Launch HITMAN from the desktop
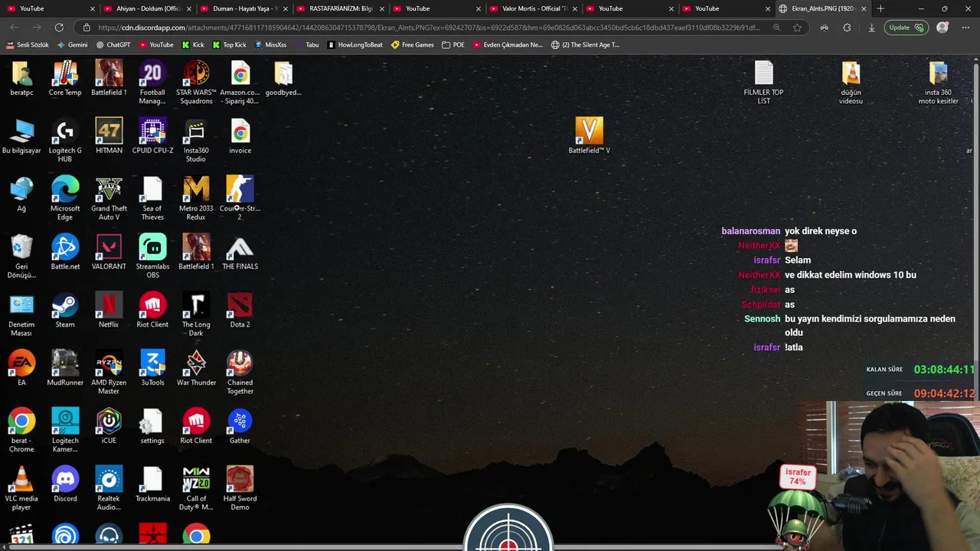Image resolution: width=980 pixels, height=551 pixels. click(109, 136)
